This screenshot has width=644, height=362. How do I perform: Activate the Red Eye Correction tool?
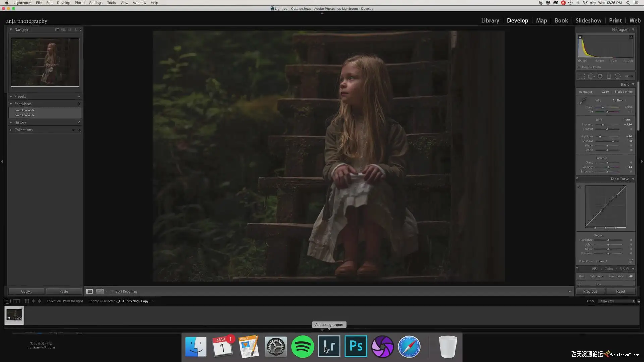[x=600, y=76]
